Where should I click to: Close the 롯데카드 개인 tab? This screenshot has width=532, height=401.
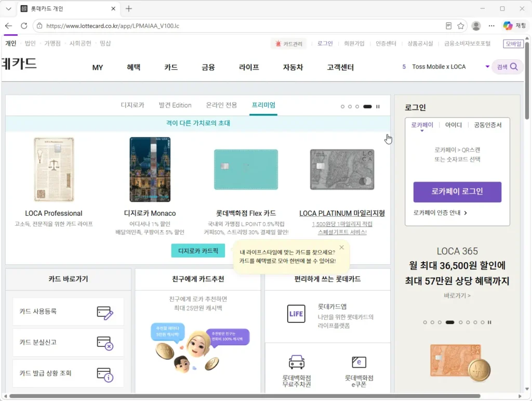(x=113, y=9)
